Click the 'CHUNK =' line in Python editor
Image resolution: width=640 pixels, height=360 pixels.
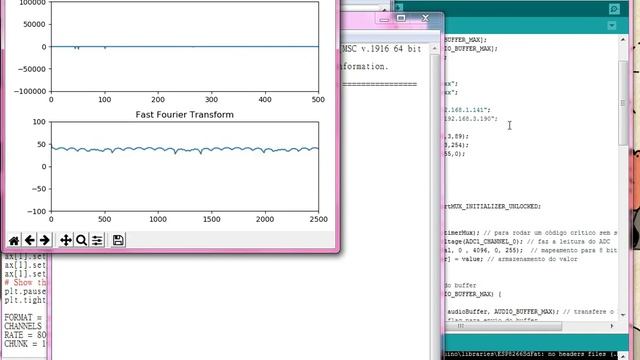[x=25, y=344]
